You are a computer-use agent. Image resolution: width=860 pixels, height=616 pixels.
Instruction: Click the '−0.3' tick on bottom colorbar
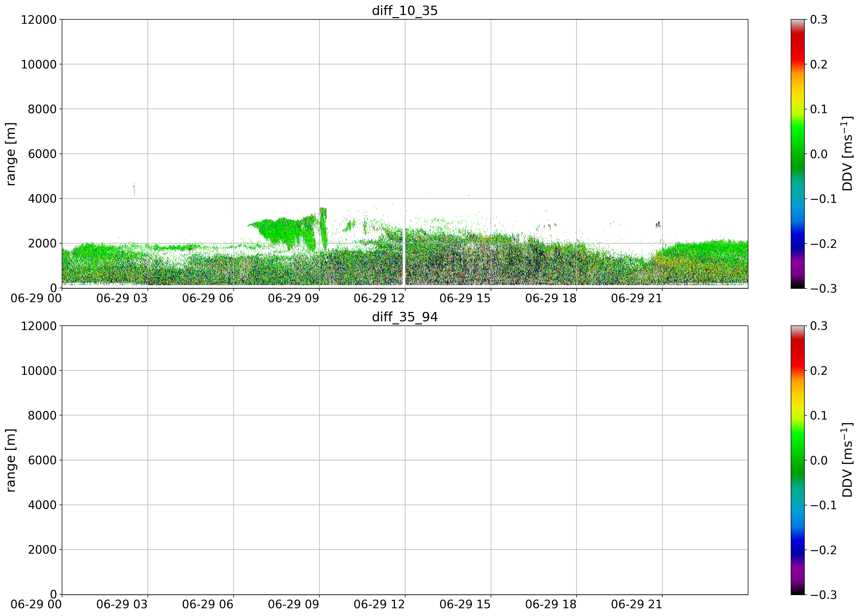[x=824, y=595]
